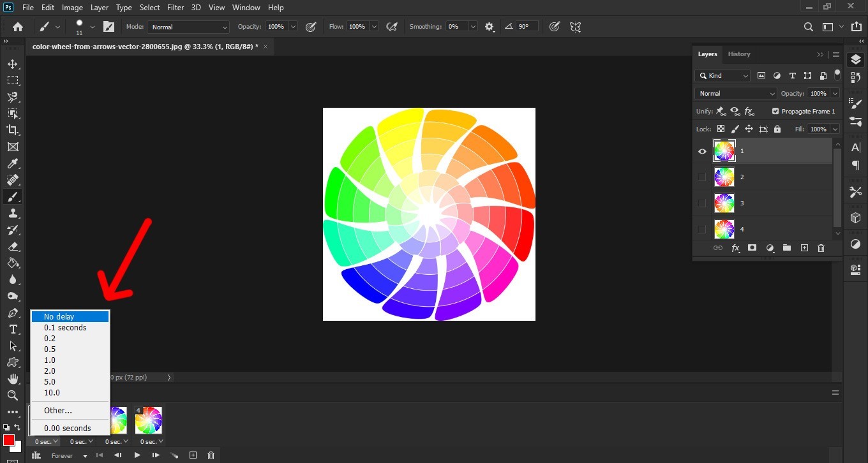The height and width of the screenshot is (463, 868).
Task: Select the Horizontal Type tool
Action: (12, 329)
